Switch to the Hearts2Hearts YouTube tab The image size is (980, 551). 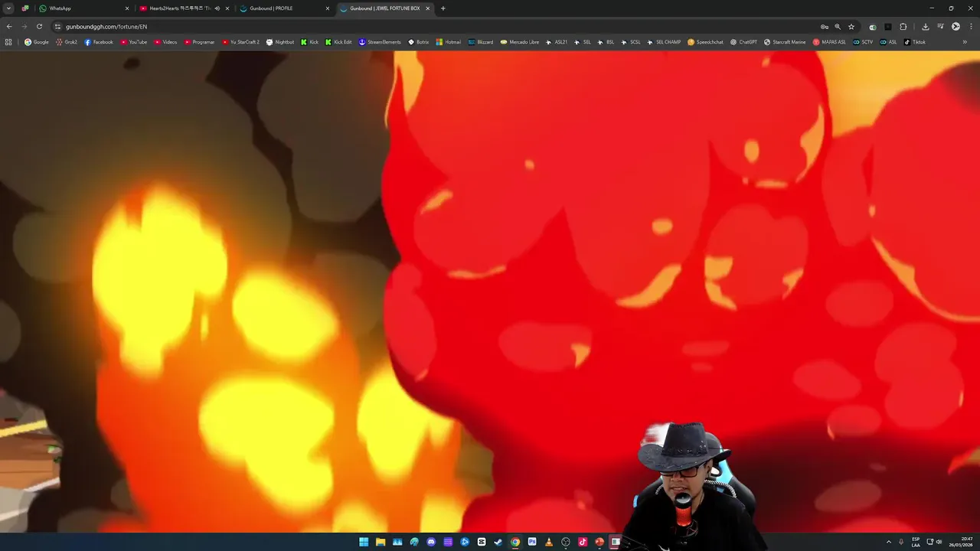pyautogui.click(x=185, y=8)
